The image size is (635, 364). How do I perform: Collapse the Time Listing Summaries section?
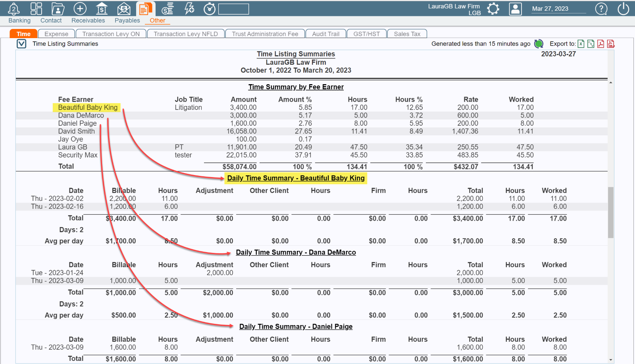coord(21,44)
